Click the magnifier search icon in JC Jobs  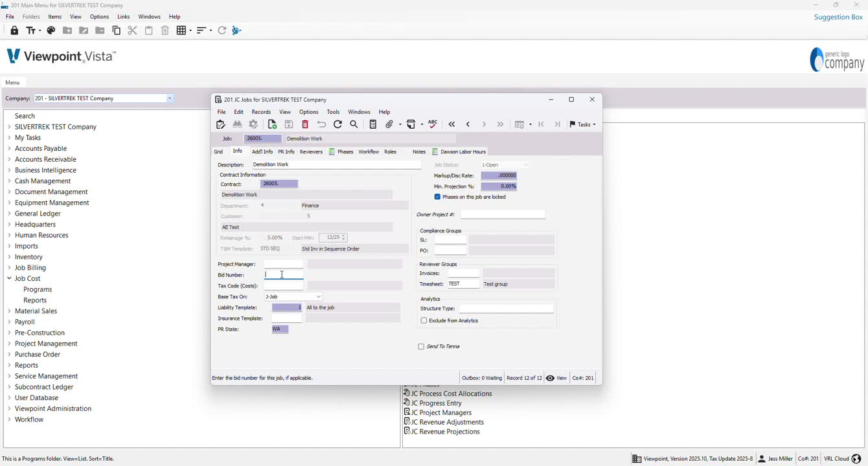coord(354,124)
